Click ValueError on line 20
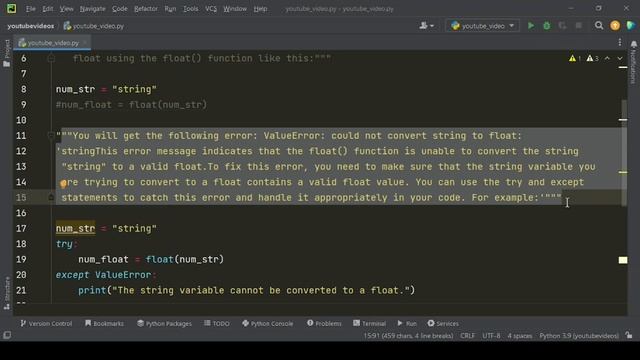This screenshot has width=640, height=360. click(123, 275)
